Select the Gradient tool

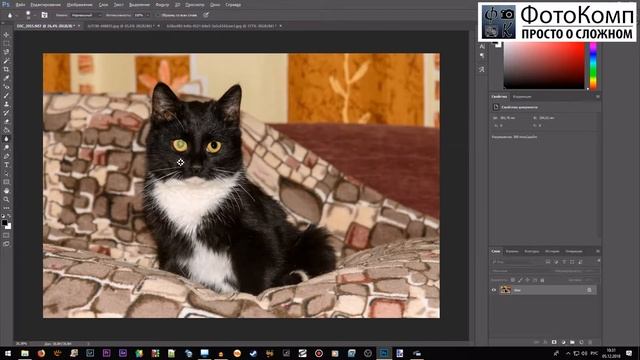click(x=6, y=130)
